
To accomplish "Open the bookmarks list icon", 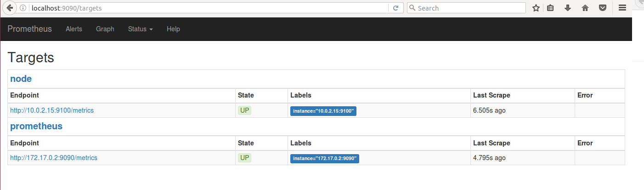I will 550,8.
